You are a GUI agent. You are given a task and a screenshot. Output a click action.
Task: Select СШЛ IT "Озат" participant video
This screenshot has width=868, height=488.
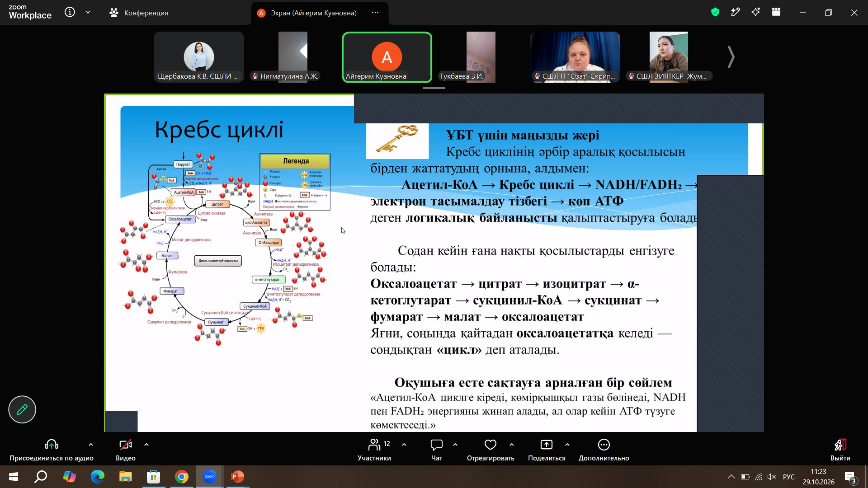point(575,57)
